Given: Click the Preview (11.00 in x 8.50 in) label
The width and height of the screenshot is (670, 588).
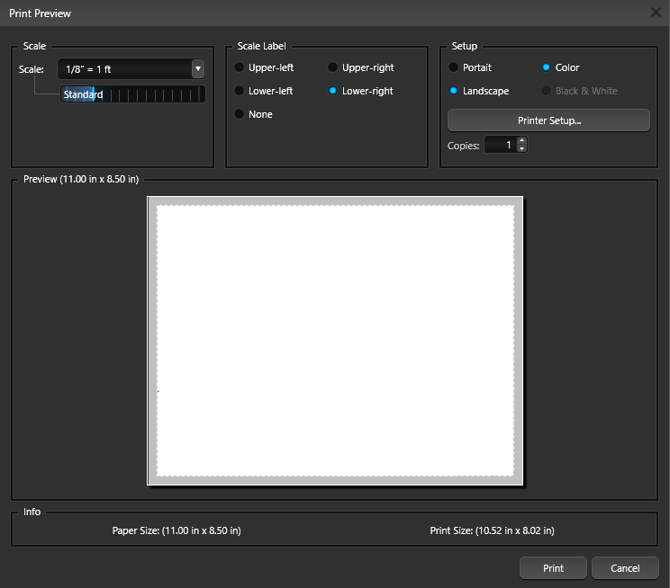Looking at the screenshot, I should pos(81,179).
